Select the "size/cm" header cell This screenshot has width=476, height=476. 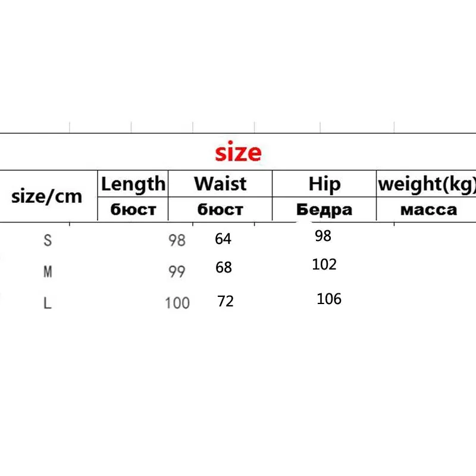[x=47, y=196]
